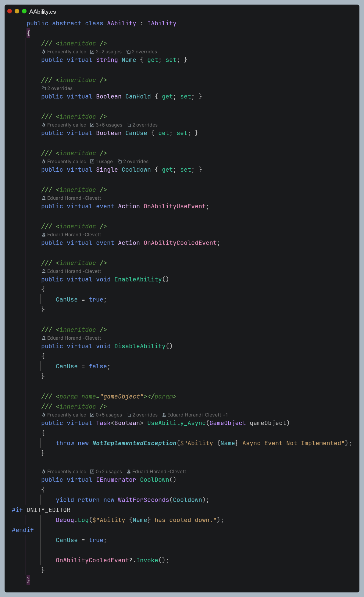Navigate to the IAbility interface name
Screen dimensions: 364x597
click(x=162, y=23)
